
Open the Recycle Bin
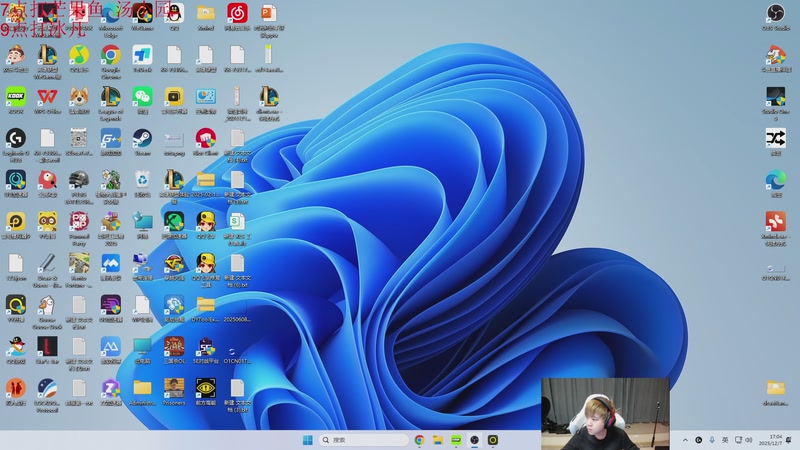(x=142, y=181)
